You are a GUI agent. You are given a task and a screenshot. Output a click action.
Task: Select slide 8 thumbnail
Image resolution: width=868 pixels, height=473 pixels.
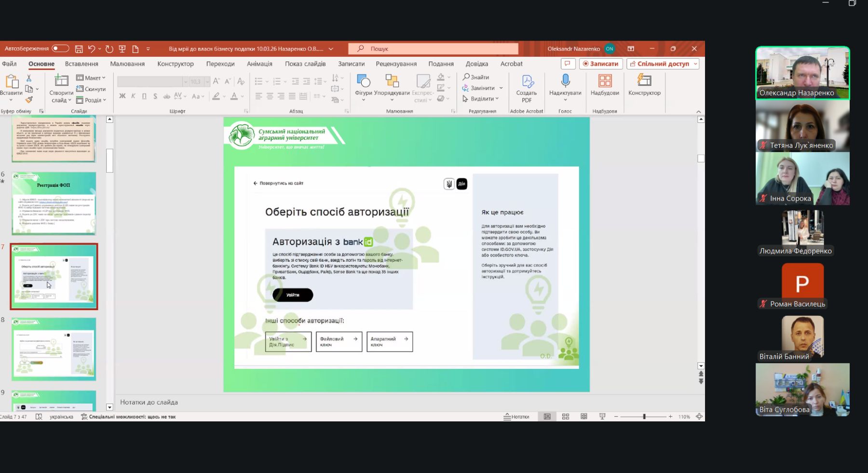54,349
